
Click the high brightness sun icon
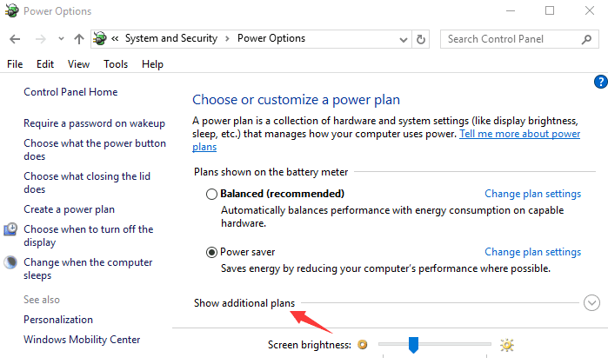coord(507,345)
